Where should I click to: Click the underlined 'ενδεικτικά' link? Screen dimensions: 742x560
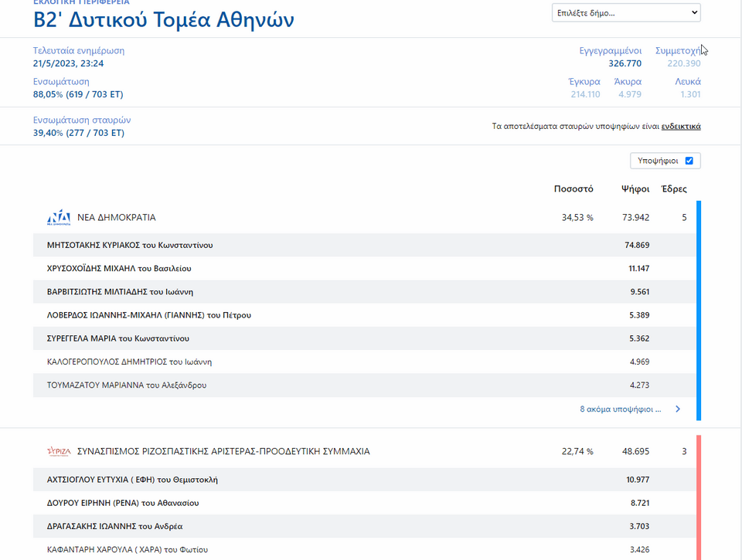click(681, 126)
